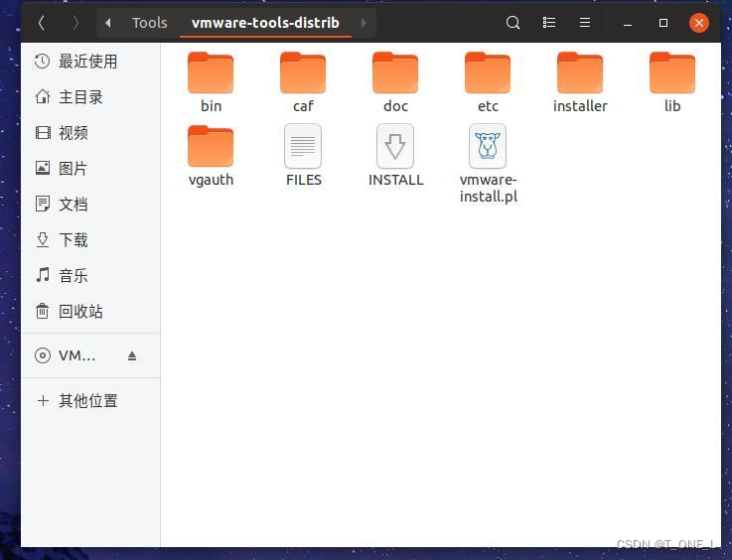Click the "vgauth" folder name label

click(x=211, y=180)
